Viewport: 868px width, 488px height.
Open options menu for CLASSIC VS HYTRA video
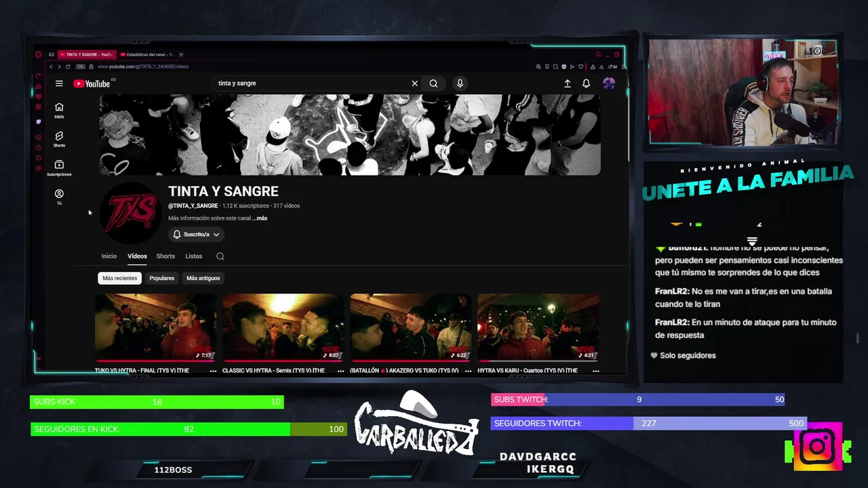pyautogui.click(x=340, y=371)
